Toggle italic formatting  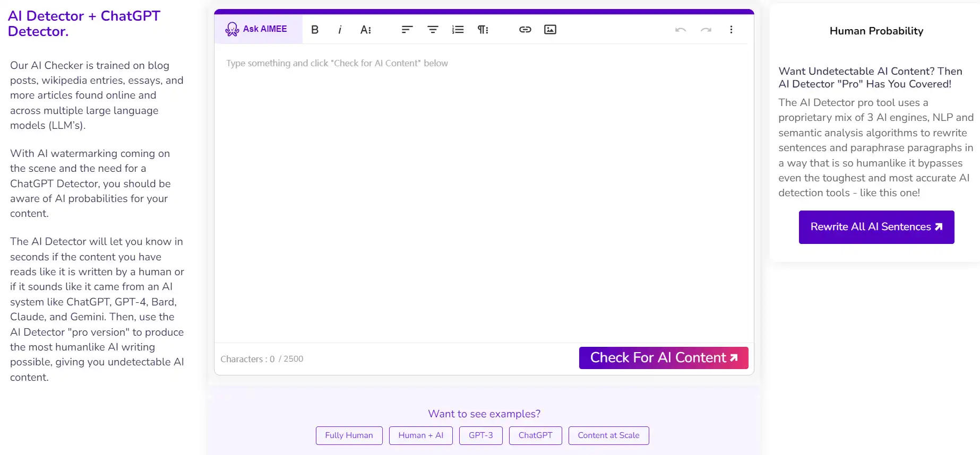click(340, 30)
